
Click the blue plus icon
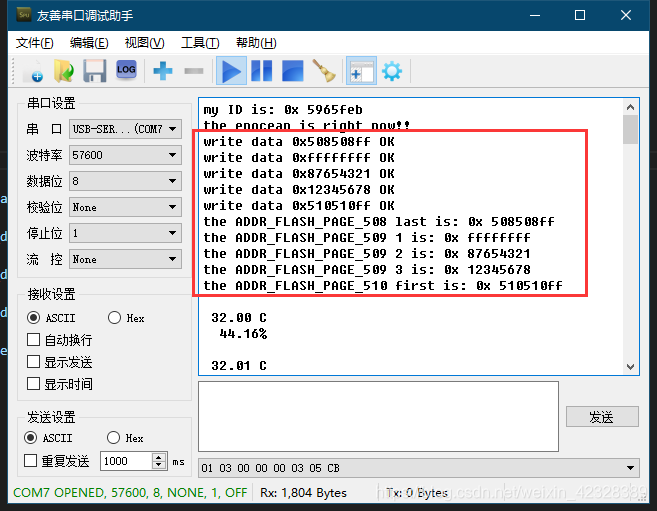[x=163, y=71]
